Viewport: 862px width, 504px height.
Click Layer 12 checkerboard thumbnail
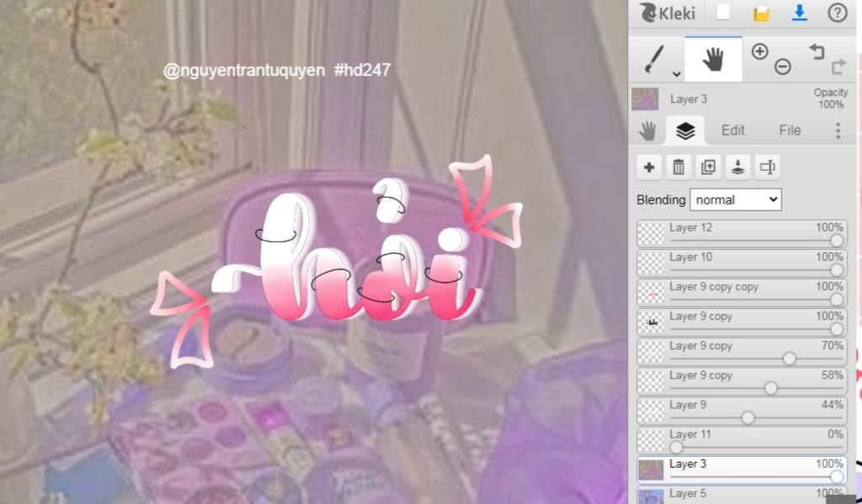coord(651,234)
